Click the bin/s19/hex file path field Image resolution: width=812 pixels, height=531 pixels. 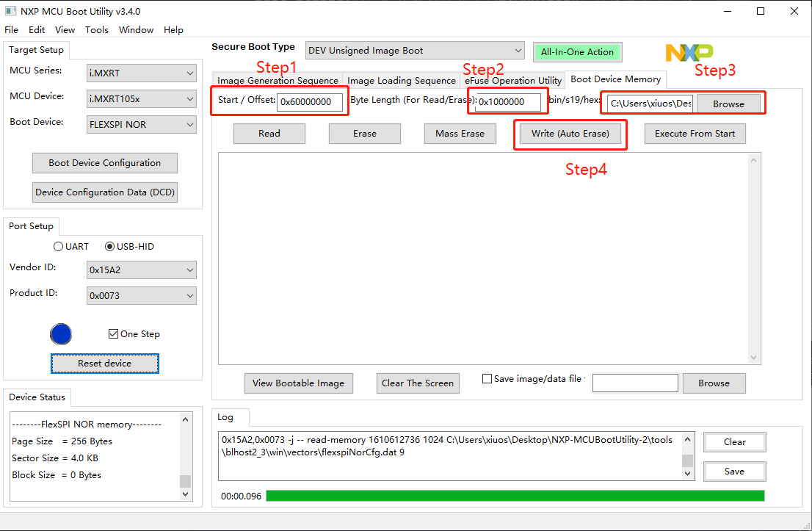pyautogui.click(x=650, y=104)
